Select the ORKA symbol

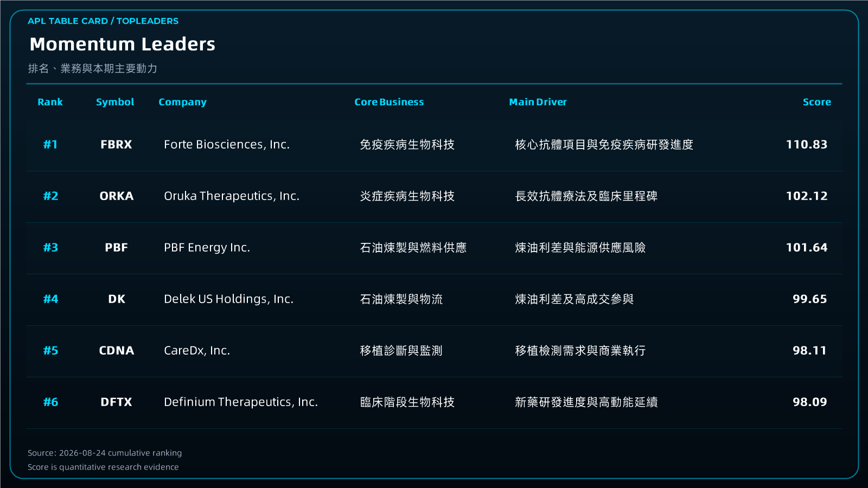point(116,196)
